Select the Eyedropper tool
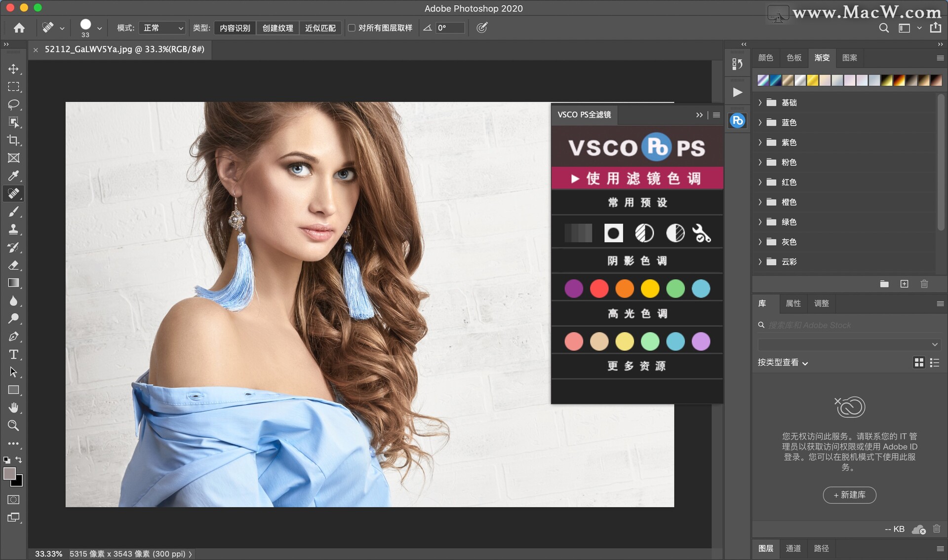The image size is (948, 560). [x=13, y=176]
